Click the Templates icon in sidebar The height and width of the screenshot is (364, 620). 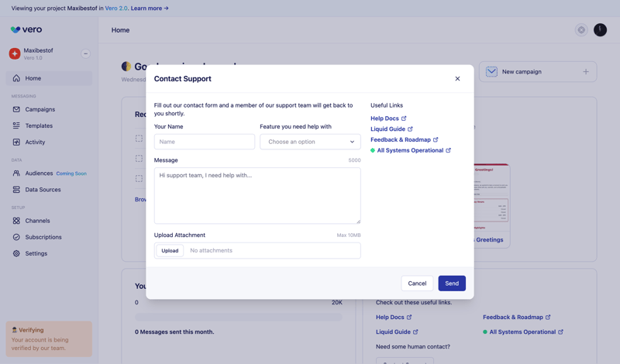click(16, 125)
